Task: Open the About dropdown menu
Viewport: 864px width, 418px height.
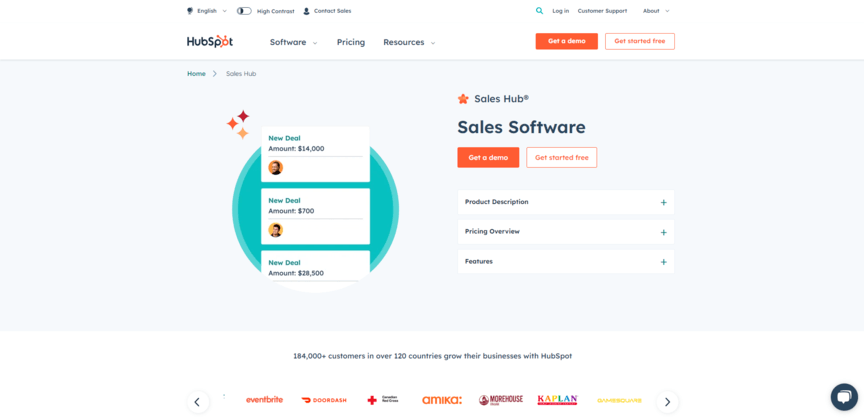Action: tap(656, 11)
